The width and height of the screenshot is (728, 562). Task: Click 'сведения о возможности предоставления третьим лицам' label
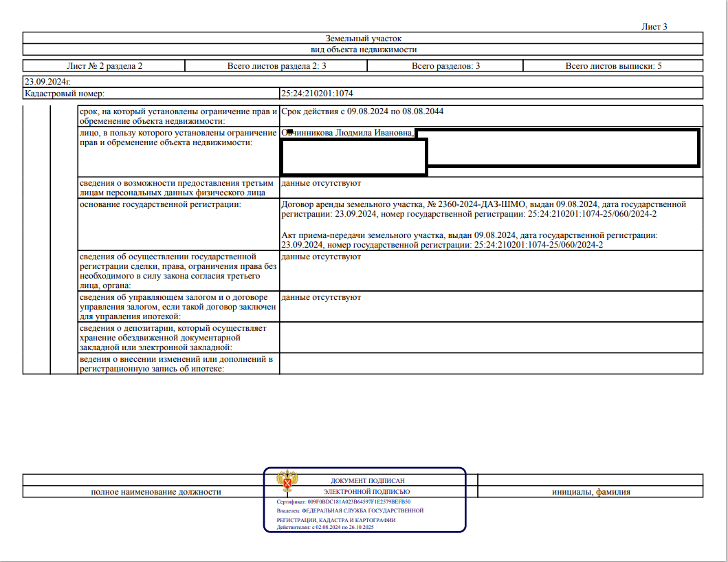[x=177, y=188]
